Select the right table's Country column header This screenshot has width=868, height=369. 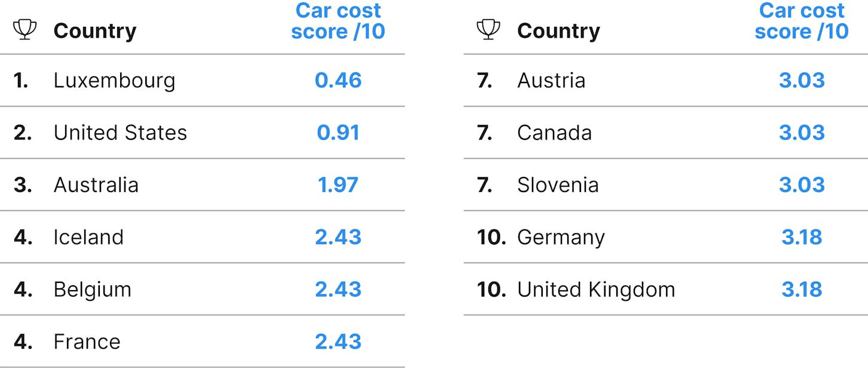558,31
